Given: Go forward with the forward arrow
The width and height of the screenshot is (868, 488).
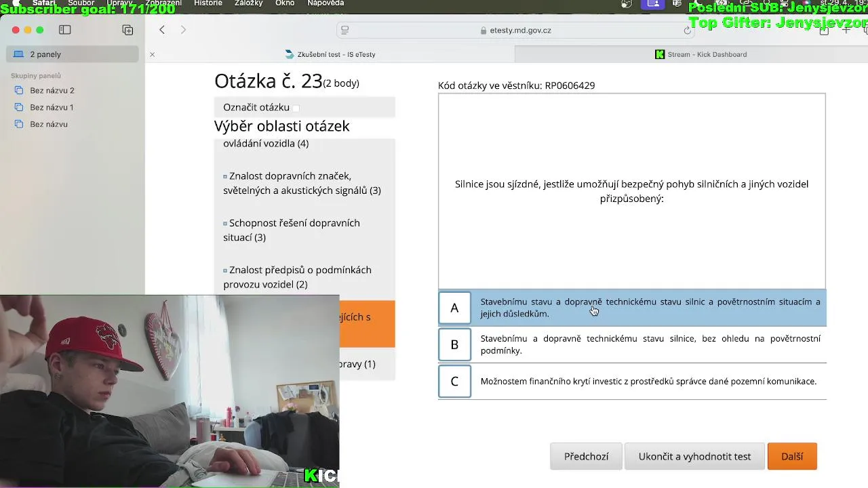Looking at the screenshot, I should point(183,30).
